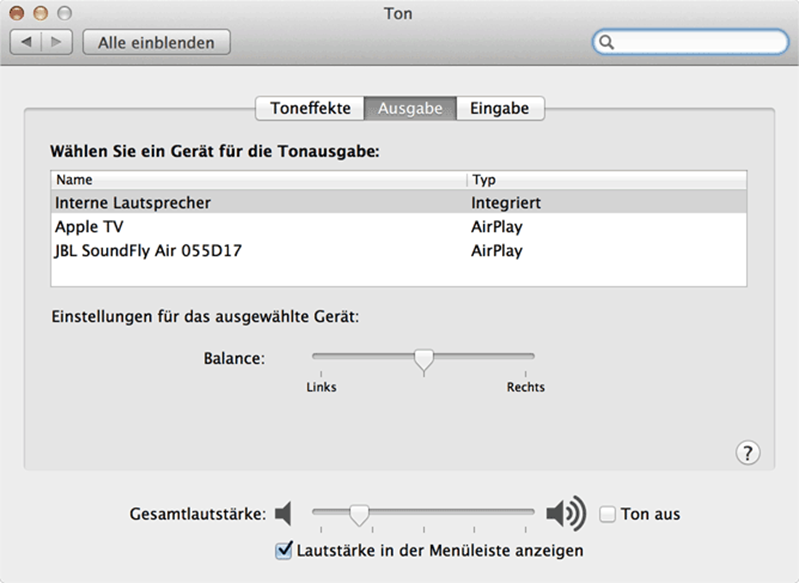
Task: Click the loud volume speaker icon
Action: coord(565,514)
